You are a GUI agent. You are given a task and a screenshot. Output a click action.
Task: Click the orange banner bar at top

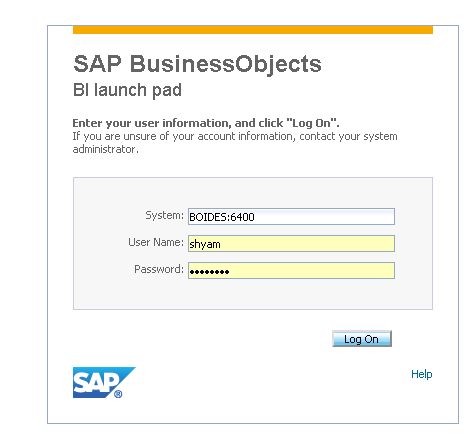(x=253, y=30)
